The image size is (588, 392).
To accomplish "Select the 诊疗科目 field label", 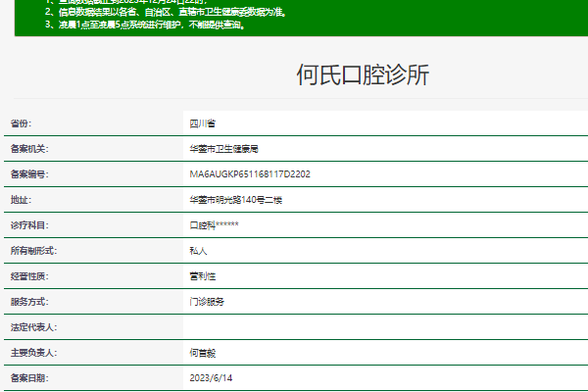I will coord(29,225).
